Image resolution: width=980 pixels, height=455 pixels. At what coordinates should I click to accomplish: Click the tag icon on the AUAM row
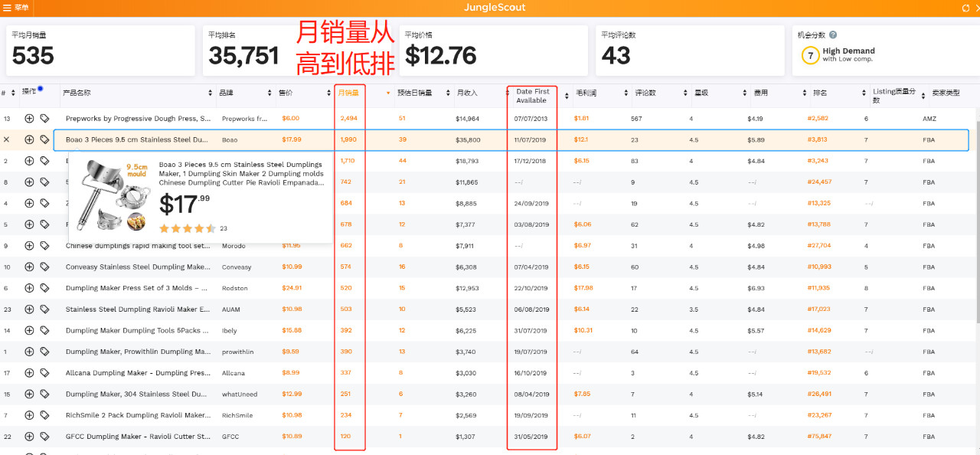tap(44, 309)
